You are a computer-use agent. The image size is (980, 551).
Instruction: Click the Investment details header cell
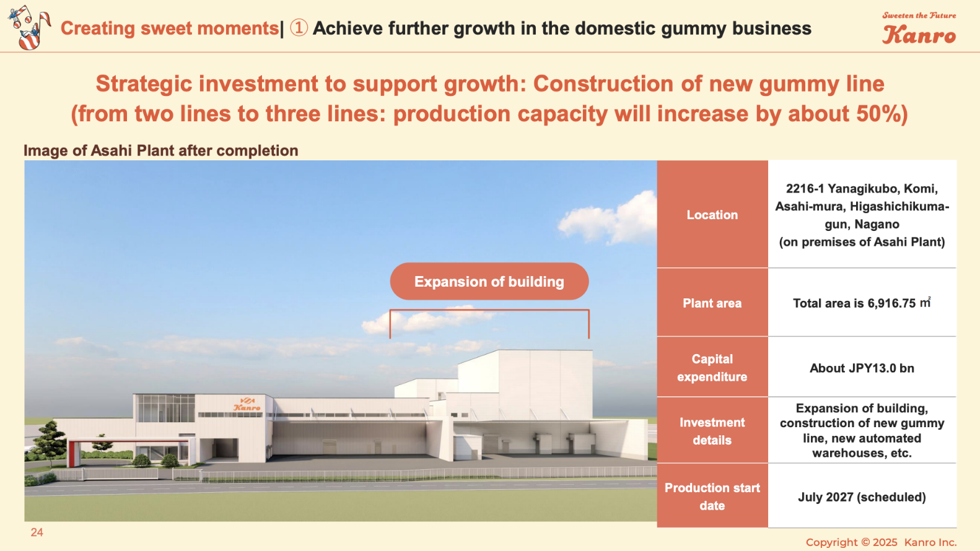[x=712, y=431]
